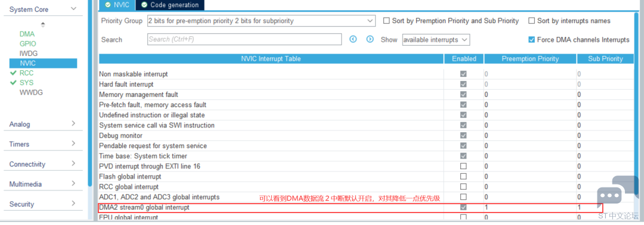Expand the Timers category
This screenshot has width=644, height=225.
click(x=41, y=144)
